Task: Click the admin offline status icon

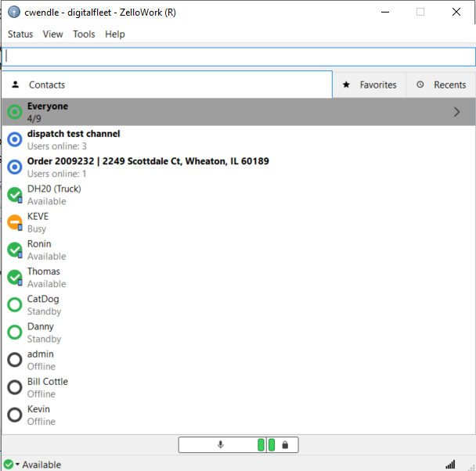Action: (x=14, y=360)
